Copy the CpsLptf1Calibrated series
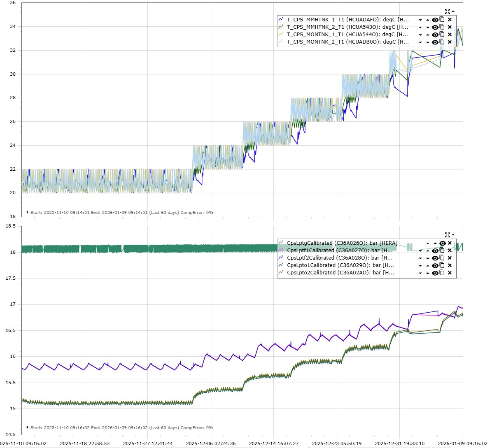Image resolution: width=492 pixels, height=448 pixels. click(442, 250)
